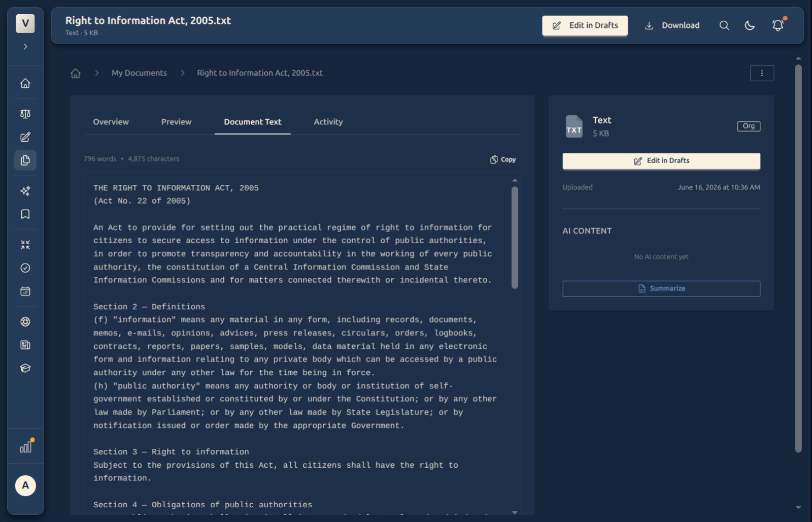Click the heading 'THE RIGHT TO INFORMATION ACT, 2005'
The height and width of the screenshot is (522, 812).
click(x=176, y=188)
